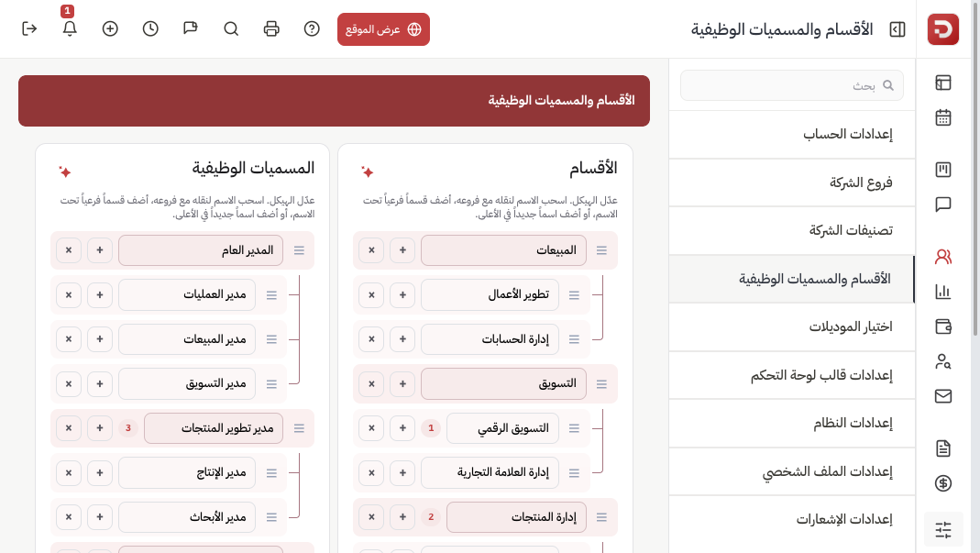980x553 pixels.
Task: Open the user search icon in sidebar
Action: point(943,361)
